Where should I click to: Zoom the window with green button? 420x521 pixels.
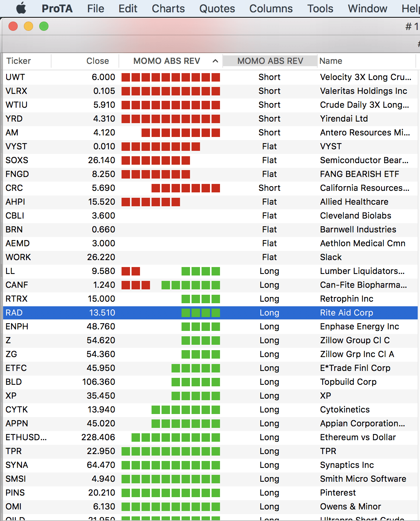(44, 26)
